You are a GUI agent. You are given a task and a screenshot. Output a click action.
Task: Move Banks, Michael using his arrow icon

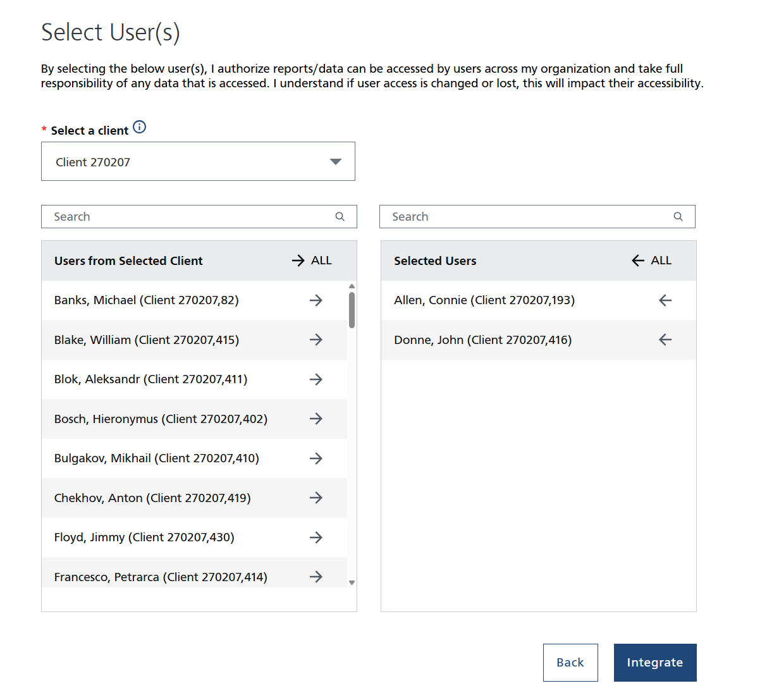pos(316,300)
